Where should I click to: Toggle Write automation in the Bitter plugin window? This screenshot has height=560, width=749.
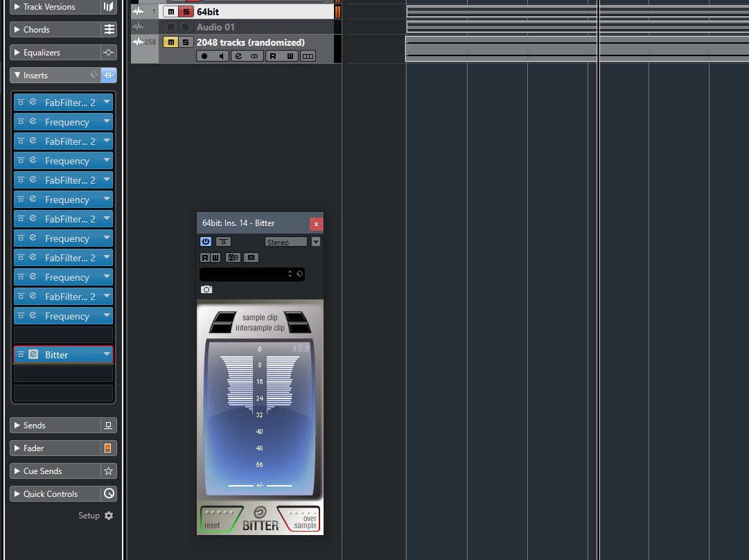pyautogui.click(x=215, y=258)
